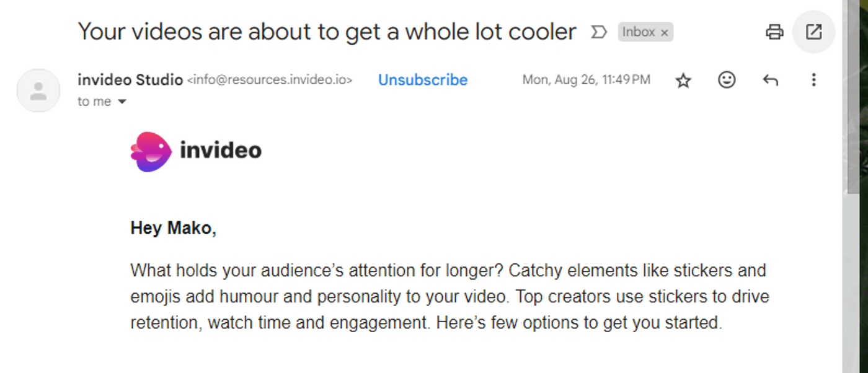This screenshot has height=373, width=868.
Task: Click the pink invideo logo icon
Action: [x=151, y=151]
